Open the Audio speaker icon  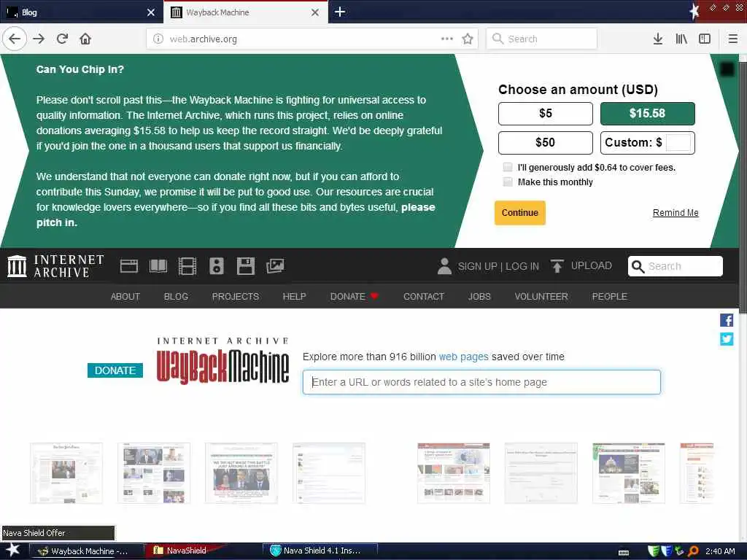coord(216,265)
